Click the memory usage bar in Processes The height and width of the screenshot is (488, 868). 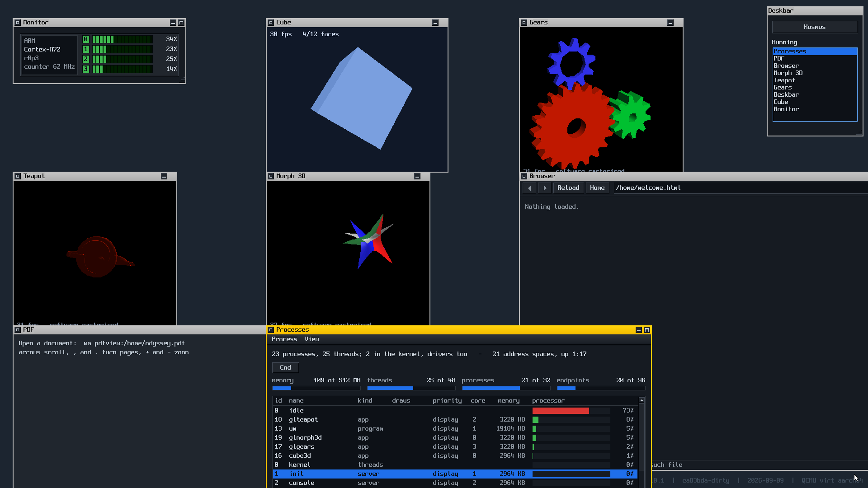point(316,388)
